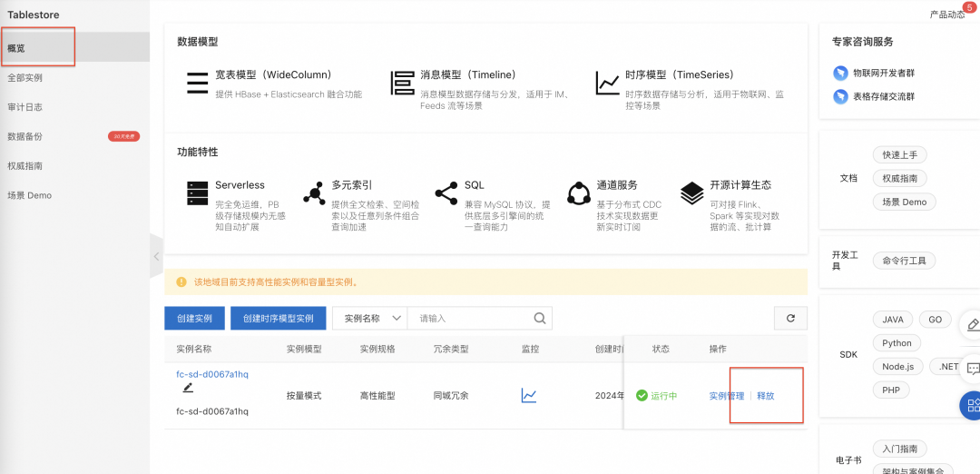Image resolution: width=980 pixels, height=474 pixels.
Task: Click the status column header
Action: tap(661, 349)
